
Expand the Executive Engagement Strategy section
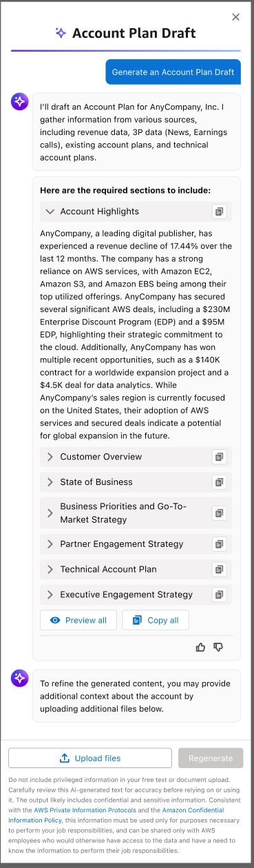[x=50, y=595]
